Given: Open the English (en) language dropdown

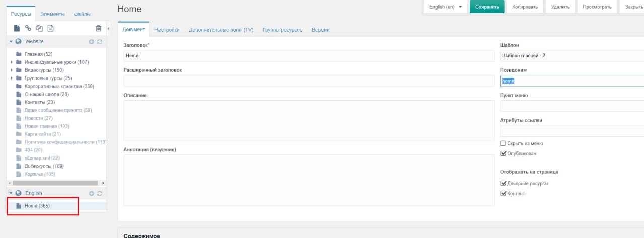Looking at the screenshot, I should 446,7.
